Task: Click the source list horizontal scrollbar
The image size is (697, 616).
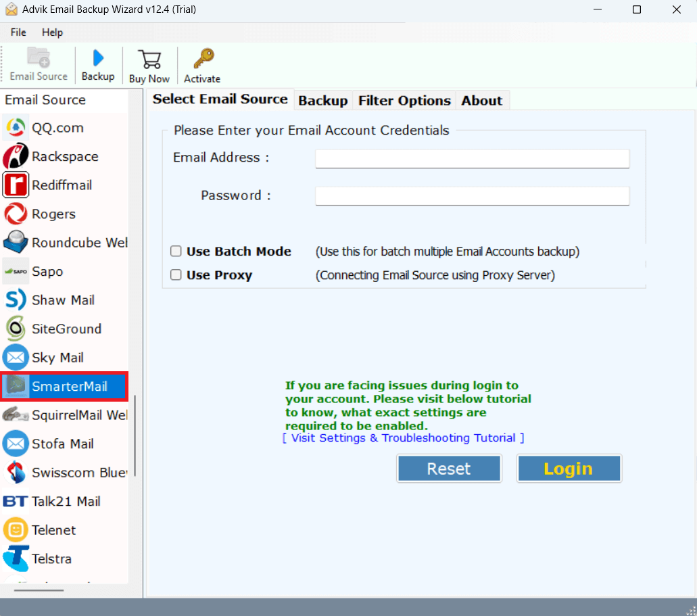Action: 39,590
